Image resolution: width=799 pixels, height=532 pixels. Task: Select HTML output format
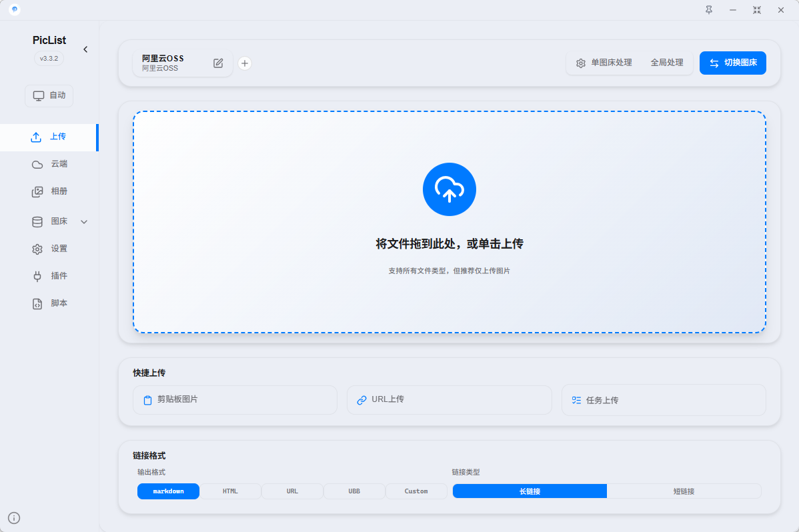click(230, 491)
